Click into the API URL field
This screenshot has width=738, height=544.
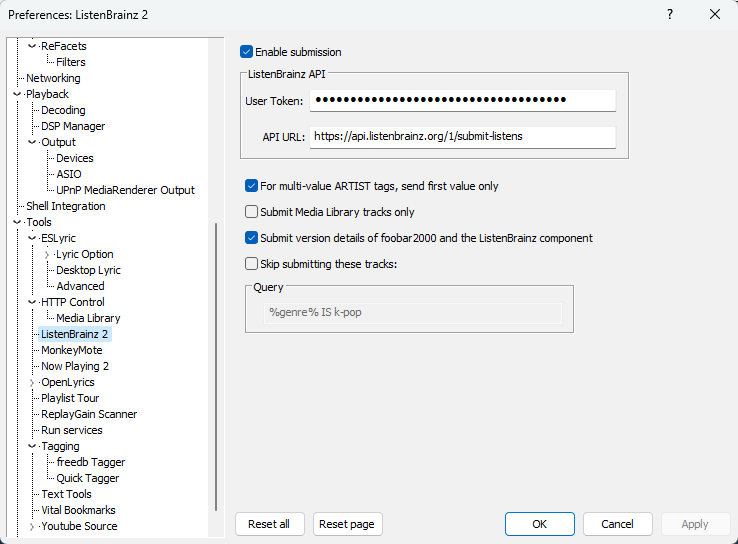463,137
